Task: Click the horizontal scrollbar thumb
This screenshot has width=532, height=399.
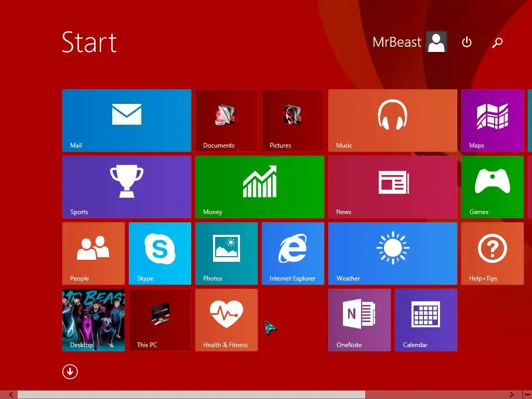Action: (x=191, y=395)
